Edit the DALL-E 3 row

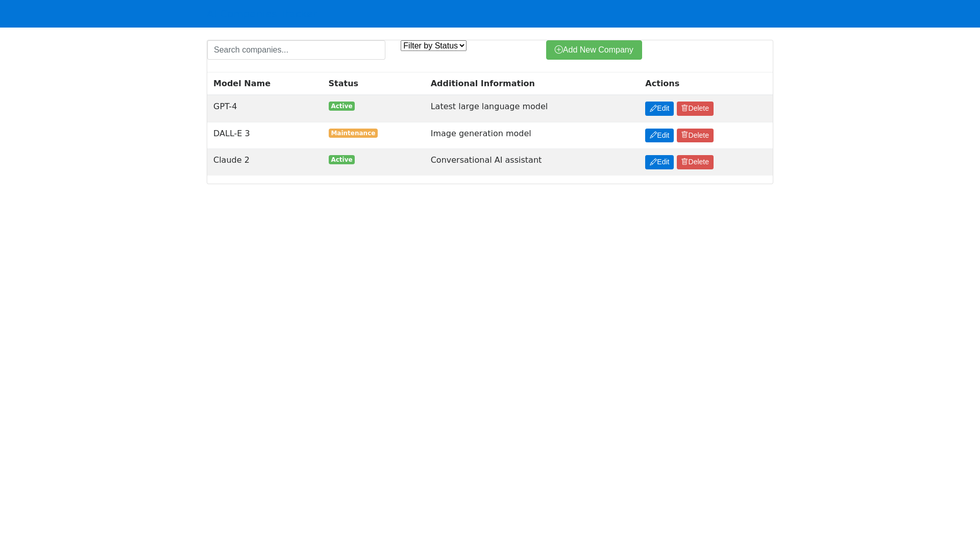[x=659, y=135]
